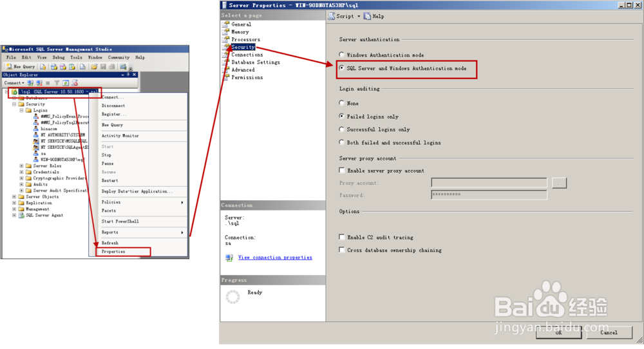The width and height of the screenshot is (644, 349).
Task: Choose Restart from the context menu
Action: click(109, 181)
